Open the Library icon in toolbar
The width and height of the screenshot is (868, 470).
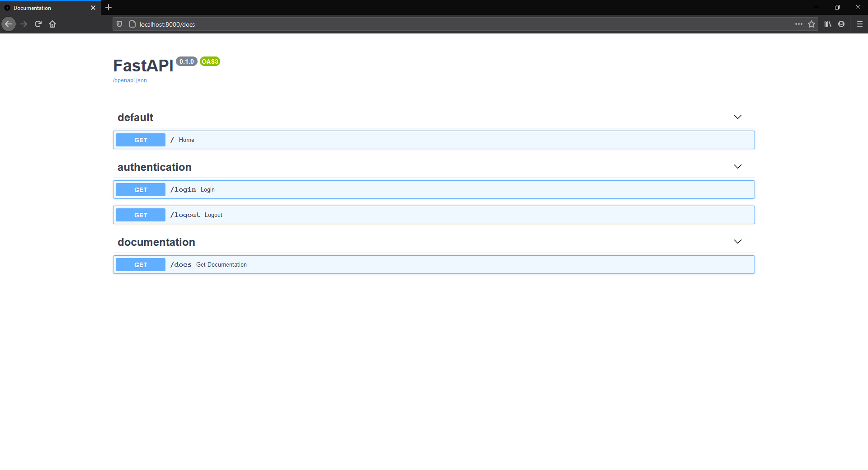click(x=828, y=24)
